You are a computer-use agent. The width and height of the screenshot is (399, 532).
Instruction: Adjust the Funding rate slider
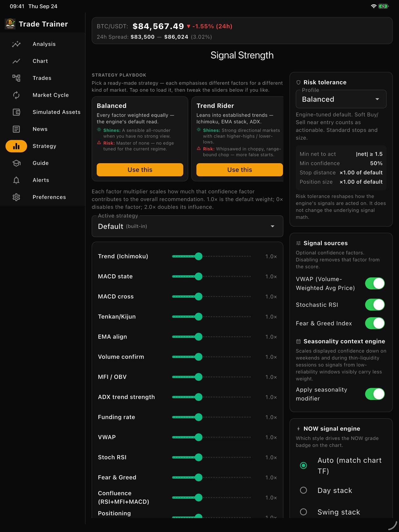point(212,417)
